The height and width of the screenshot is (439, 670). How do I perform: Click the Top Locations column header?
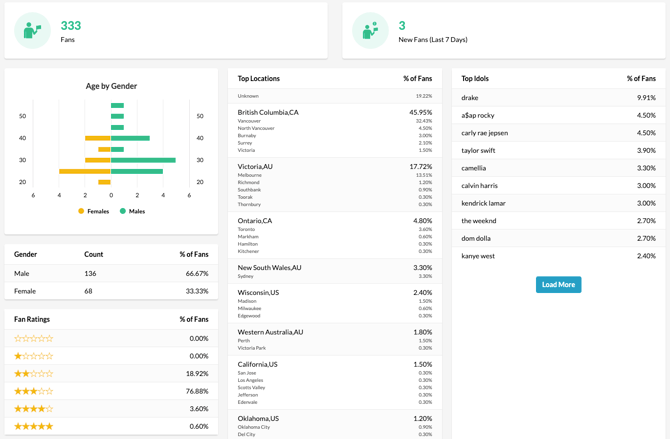[259, 79]
